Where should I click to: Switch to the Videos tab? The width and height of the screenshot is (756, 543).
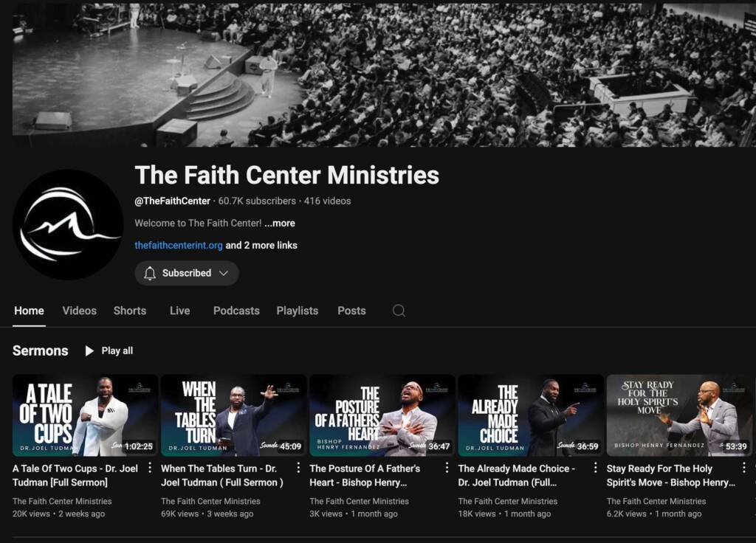click(x=80, y=311)
